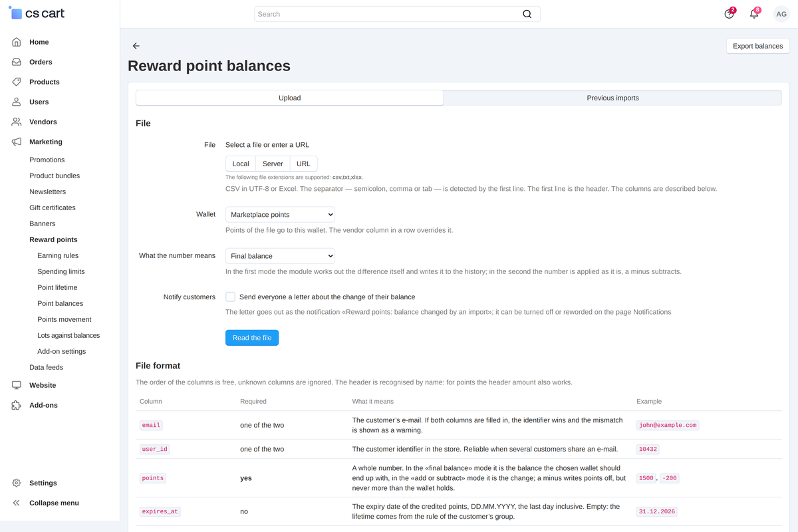This screenshot has height=532, width=798.
Task: Click the CS-Cart logo
Action: pos(37,13)
